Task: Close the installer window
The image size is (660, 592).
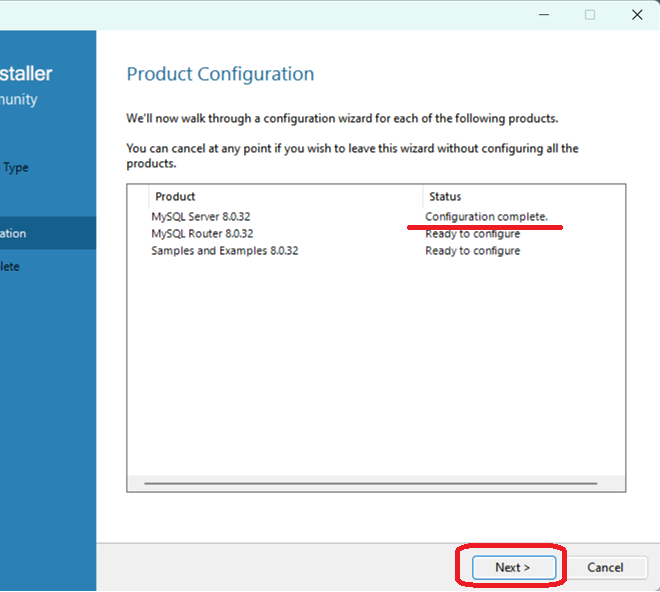Action: click(x=637, y=15)
